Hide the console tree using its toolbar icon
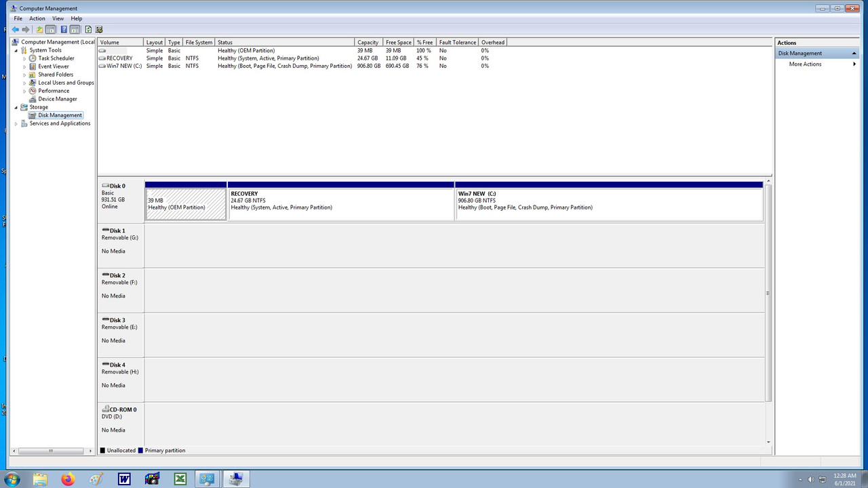 (50, 29)
